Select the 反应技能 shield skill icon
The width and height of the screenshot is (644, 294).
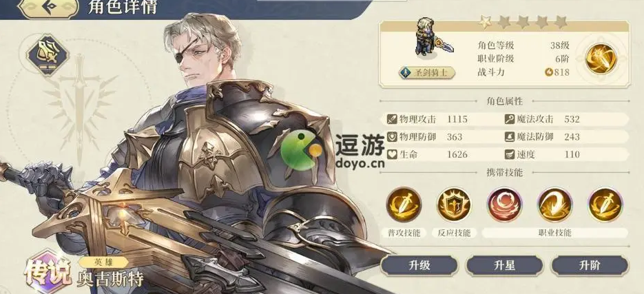point(454,204)
